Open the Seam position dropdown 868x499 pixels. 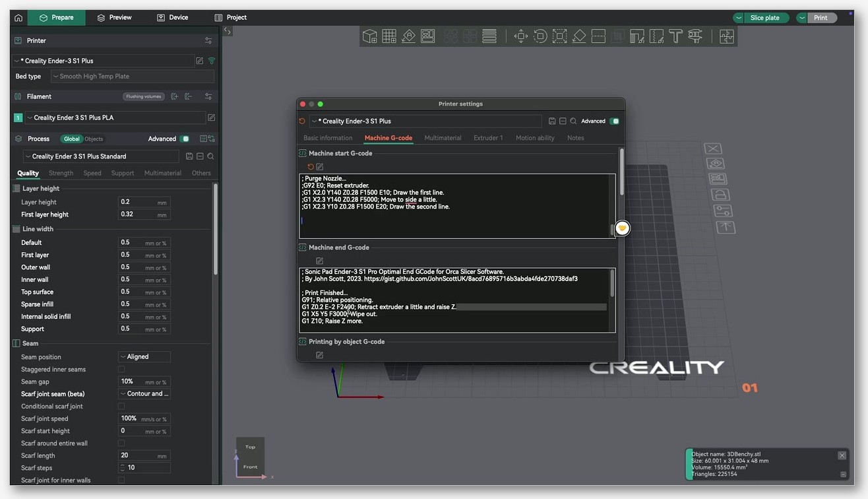144,357
